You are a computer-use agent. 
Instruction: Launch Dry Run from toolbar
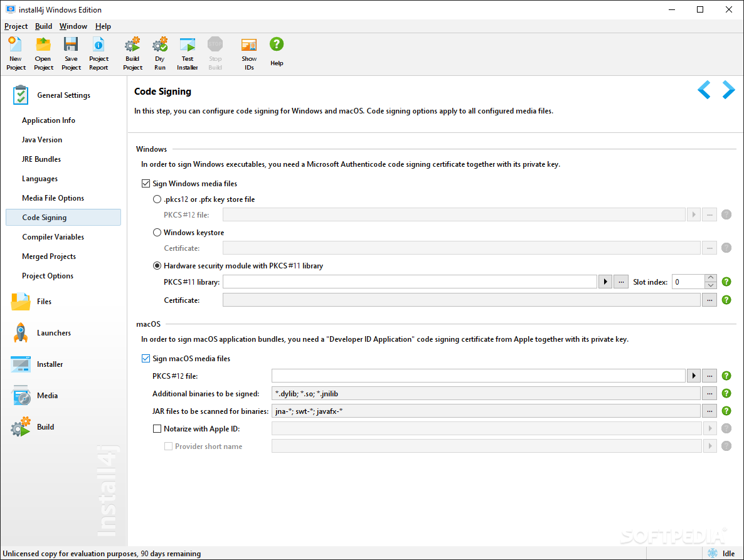(160, 53)
